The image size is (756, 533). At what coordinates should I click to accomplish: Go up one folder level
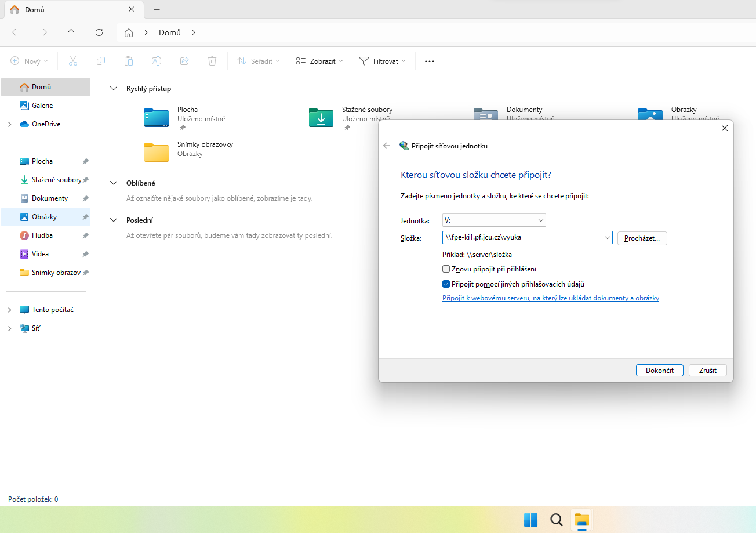[71, 32]
